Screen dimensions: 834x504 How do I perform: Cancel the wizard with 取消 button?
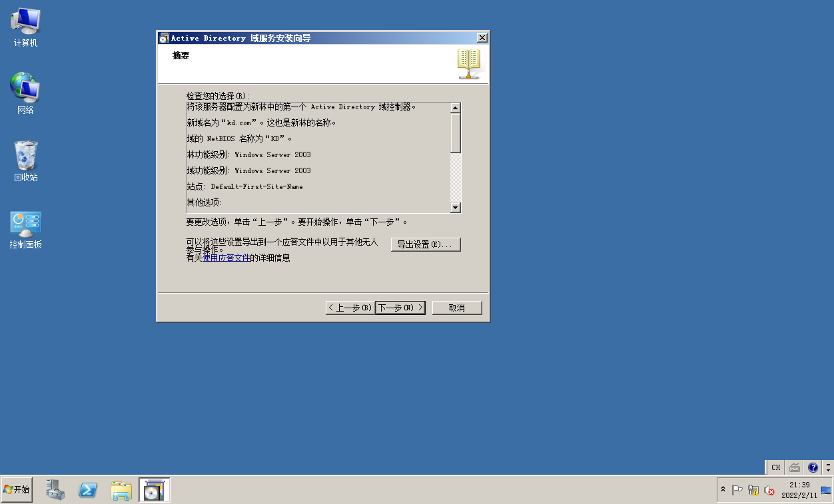[x=457, y=308]
